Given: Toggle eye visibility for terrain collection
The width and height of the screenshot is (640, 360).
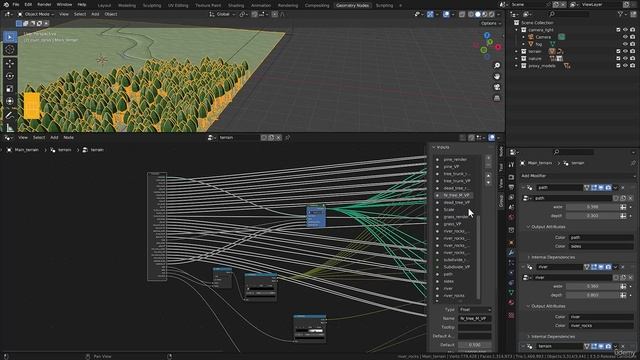Looking at the screenshot, I should pos(625,51).
